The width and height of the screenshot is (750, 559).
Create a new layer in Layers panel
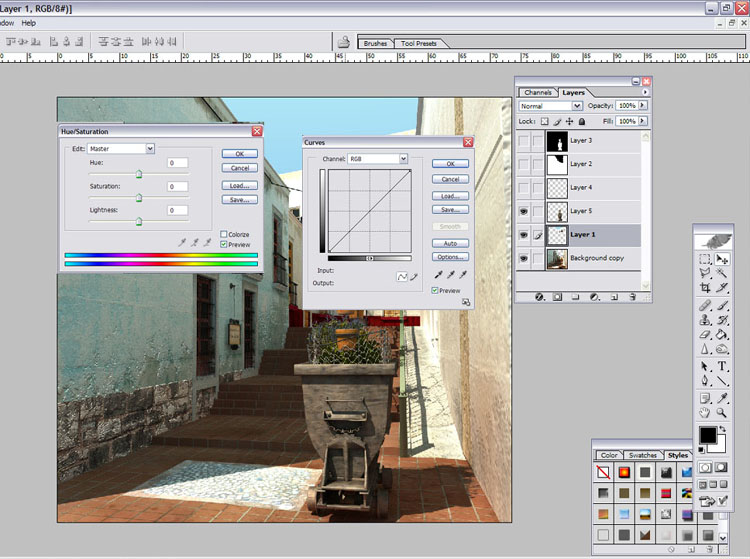614,297
